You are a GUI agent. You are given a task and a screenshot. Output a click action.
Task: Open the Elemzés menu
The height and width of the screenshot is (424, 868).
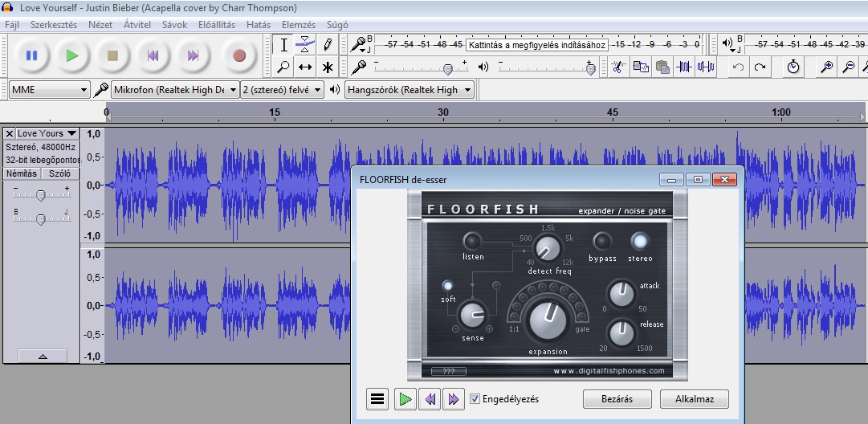pos(299,25)
